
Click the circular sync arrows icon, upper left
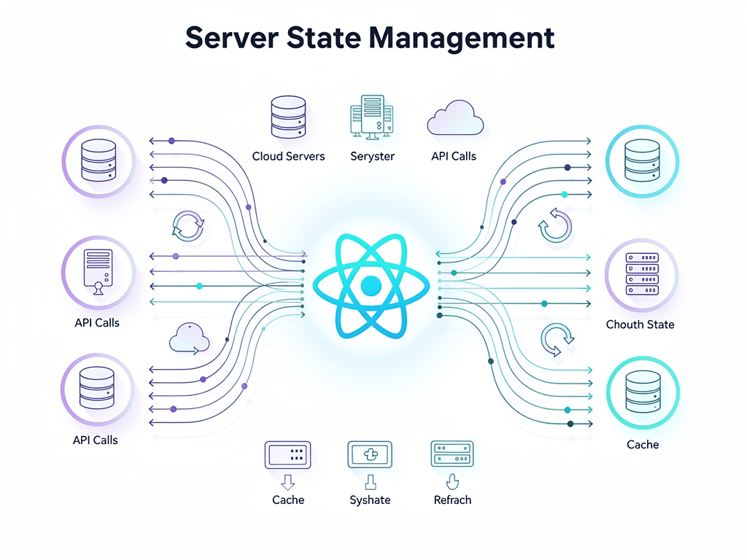[x=188, y=226]
